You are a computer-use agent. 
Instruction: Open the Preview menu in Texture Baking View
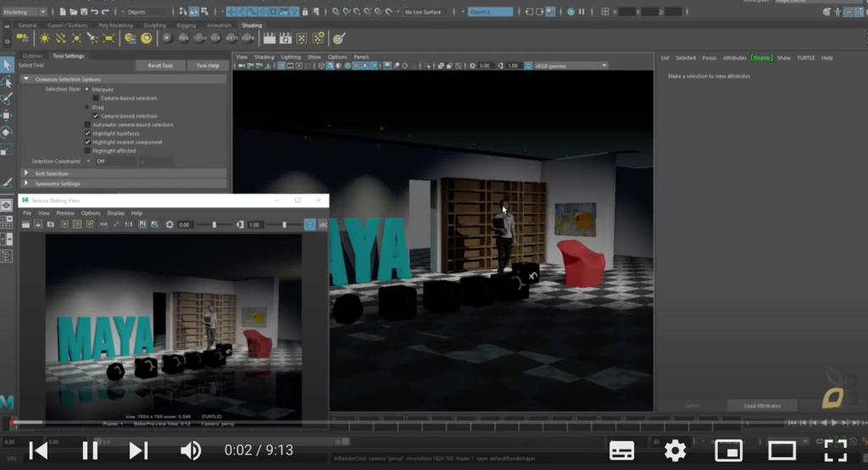point(64,213)
